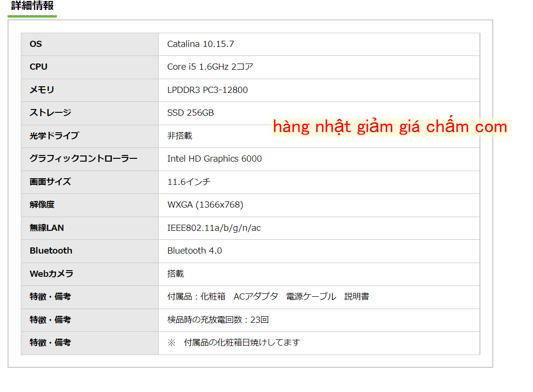Click the 無線LAN row label
The height and width of the screenshot is (392, 533).
[46, 228]
